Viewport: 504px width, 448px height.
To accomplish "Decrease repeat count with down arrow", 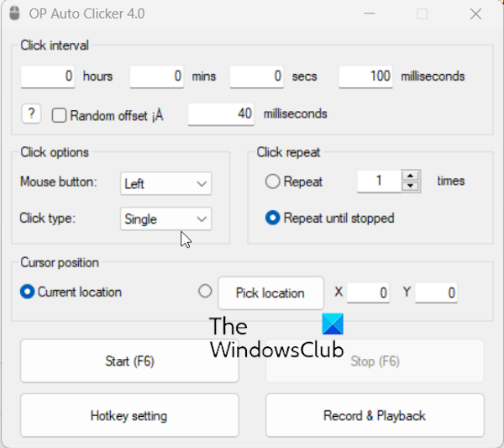I will click(411, 186).
